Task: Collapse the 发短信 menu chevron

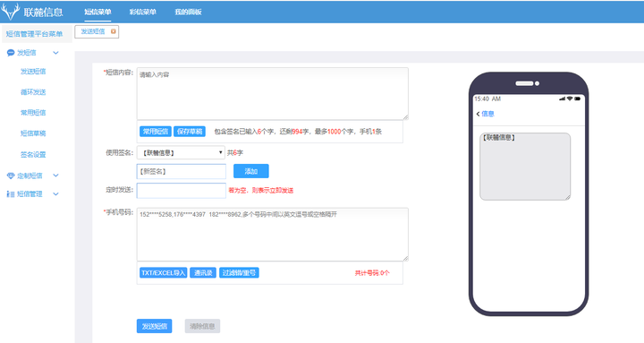Action: 55,53
